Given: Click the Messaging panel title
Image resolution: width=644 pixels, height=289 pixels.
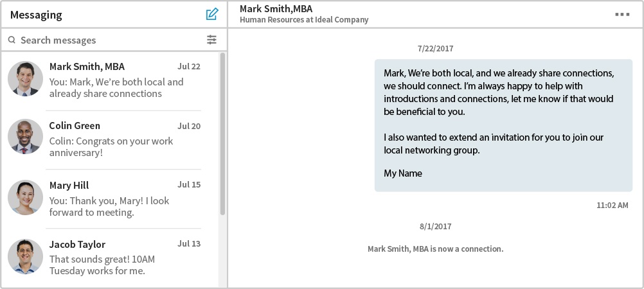Looking at the screenshot, I should pyautogui.click(x=36, y=14).
